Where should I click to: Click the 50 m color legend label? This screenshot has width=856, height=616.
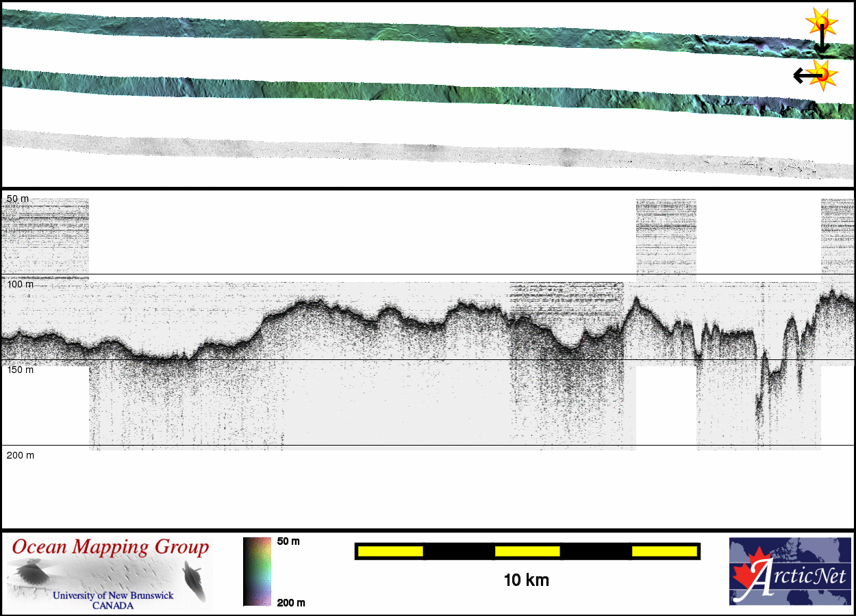(x=288, y=541)
